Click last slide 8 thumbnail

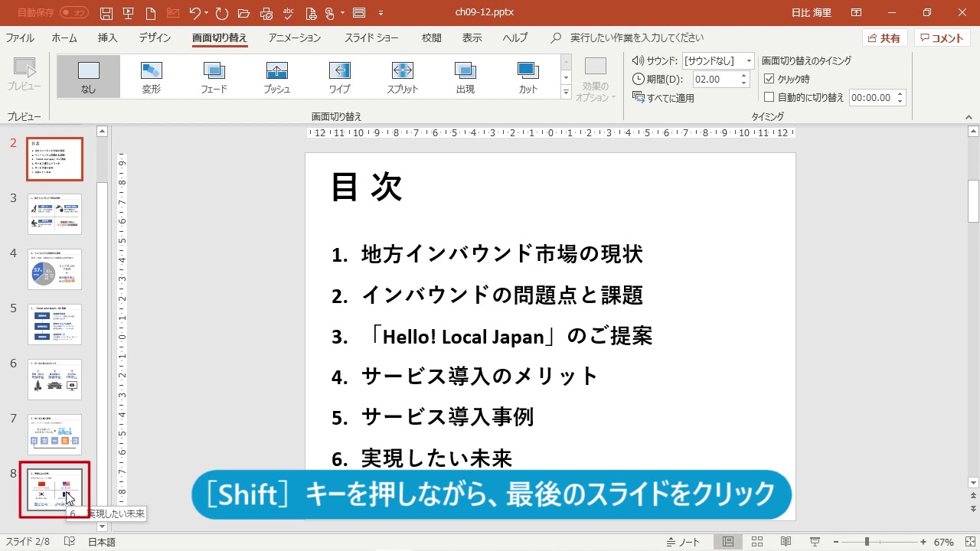coord(54,490)
